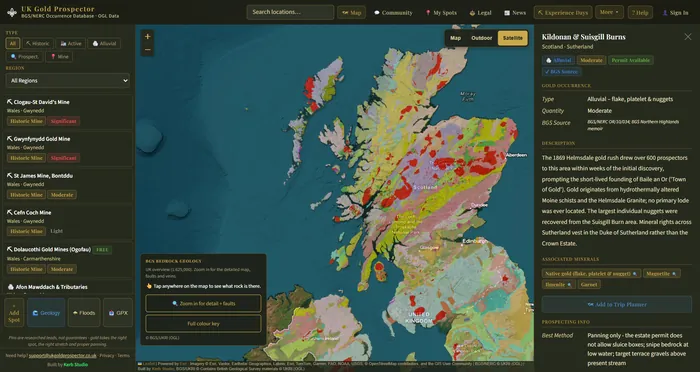700x372 pixels.
Task: Click the Garnet mineral tag
Action: (589, 284)
